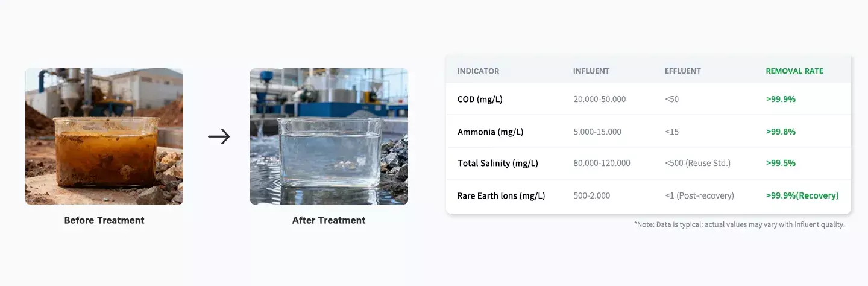Screen dimensions: 868x286
Task: Click the COD (mg/L) row label
Action: (480, 99)
